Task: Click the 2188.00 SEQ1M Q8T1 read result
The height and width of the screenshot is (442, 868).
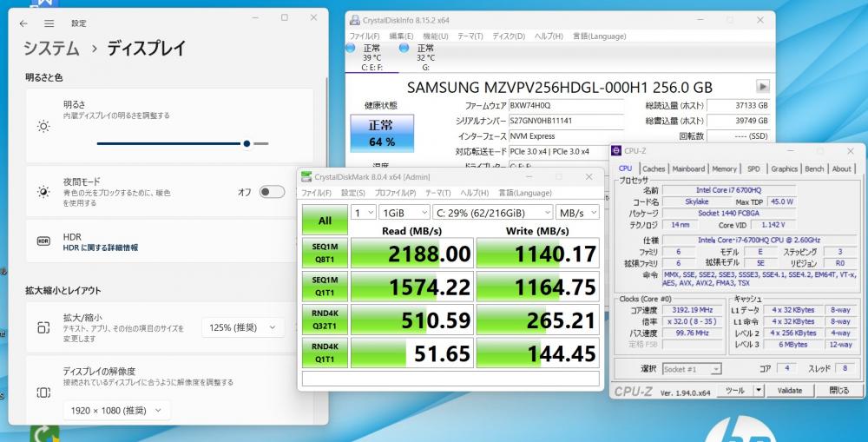Action: coord(412,253)
